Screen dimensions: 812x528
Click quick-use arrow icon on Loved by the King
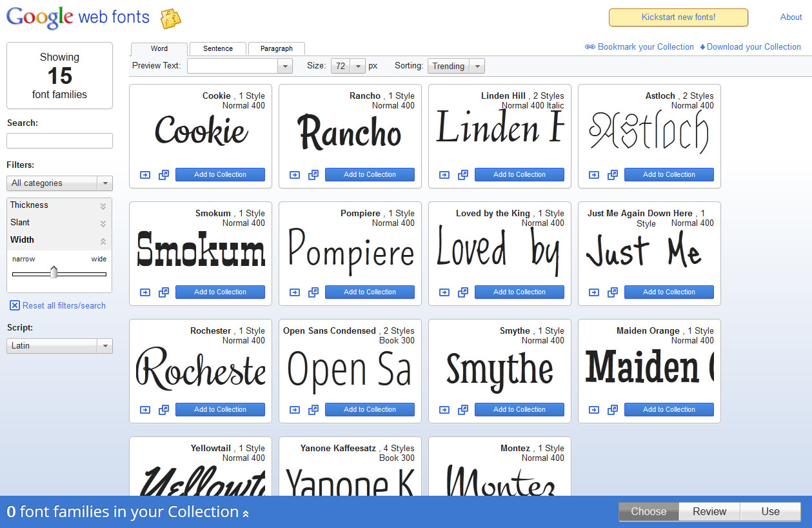click(444, 292)
